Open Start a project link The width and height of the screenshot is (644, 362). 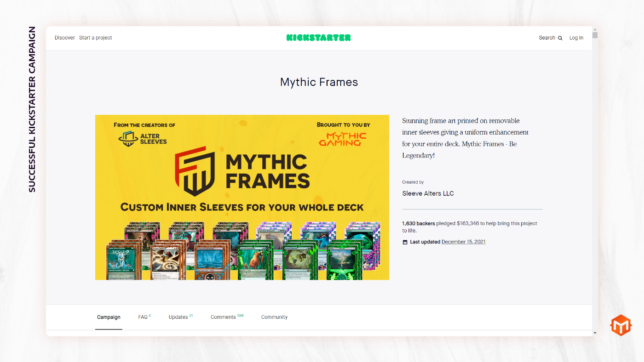tap(96, 38)
